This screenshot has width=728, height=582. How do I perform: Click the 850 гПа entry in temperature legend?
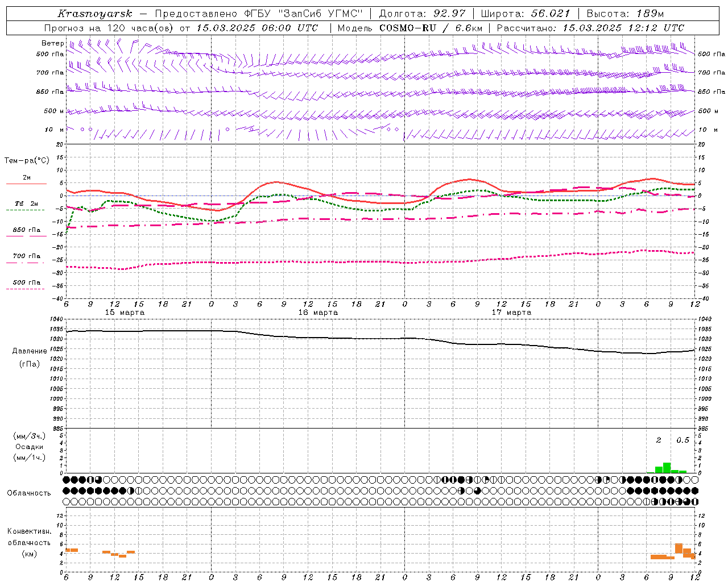point(27,231)
